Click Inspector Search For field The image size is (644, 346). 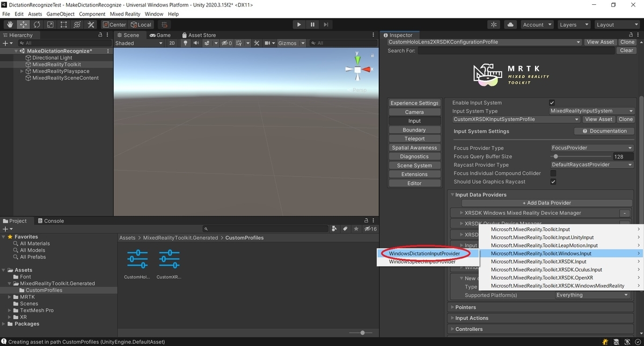point(517,51)
